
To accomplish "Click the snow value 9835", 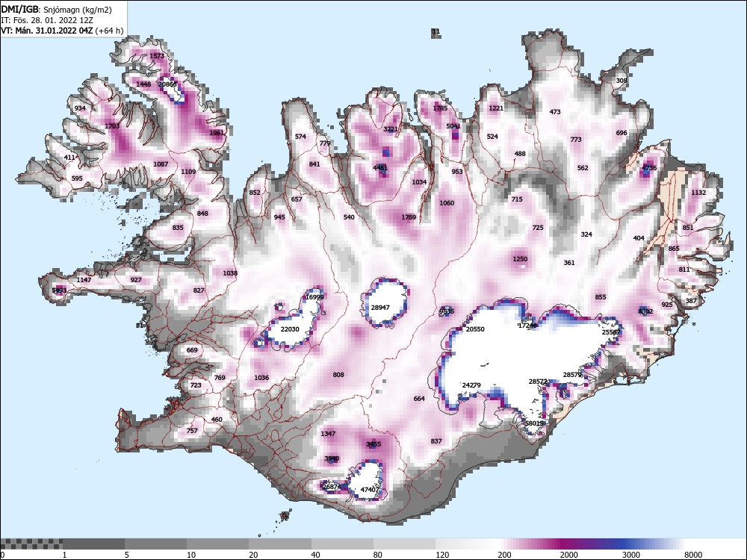I will point(447,311).
